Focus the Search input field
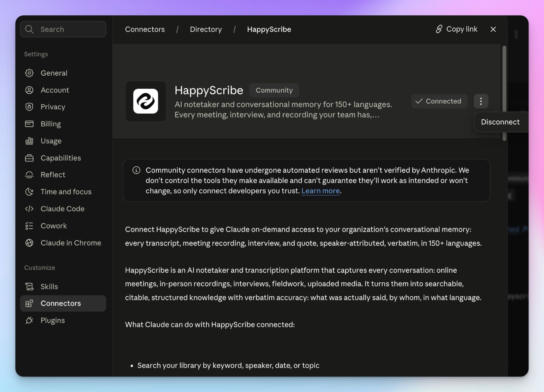 click(x=63, y=29)
